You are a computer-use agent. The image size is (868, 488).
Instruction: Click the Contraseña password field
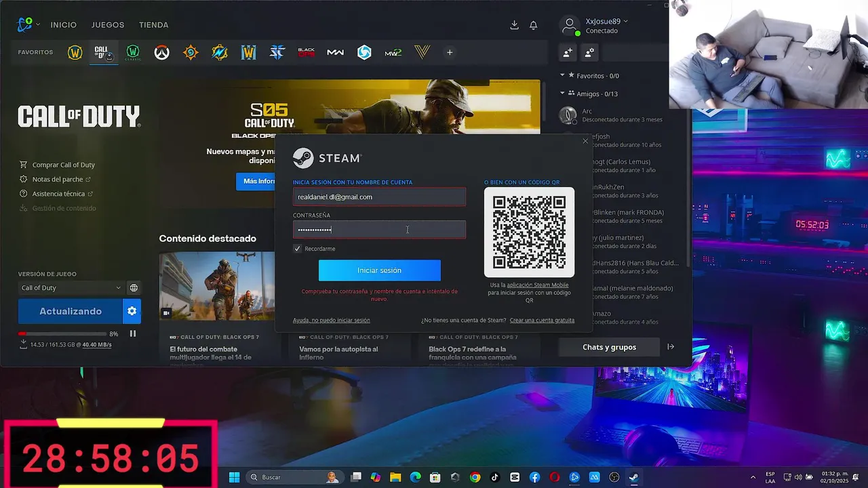[379, 229]
